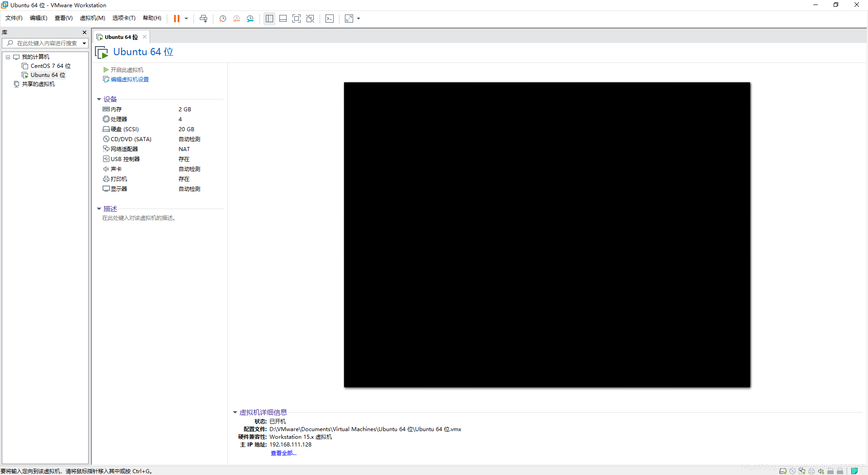
Task: Click the 20 GB hard disk value
Action: pyautogui.click(x=186, y=129)
